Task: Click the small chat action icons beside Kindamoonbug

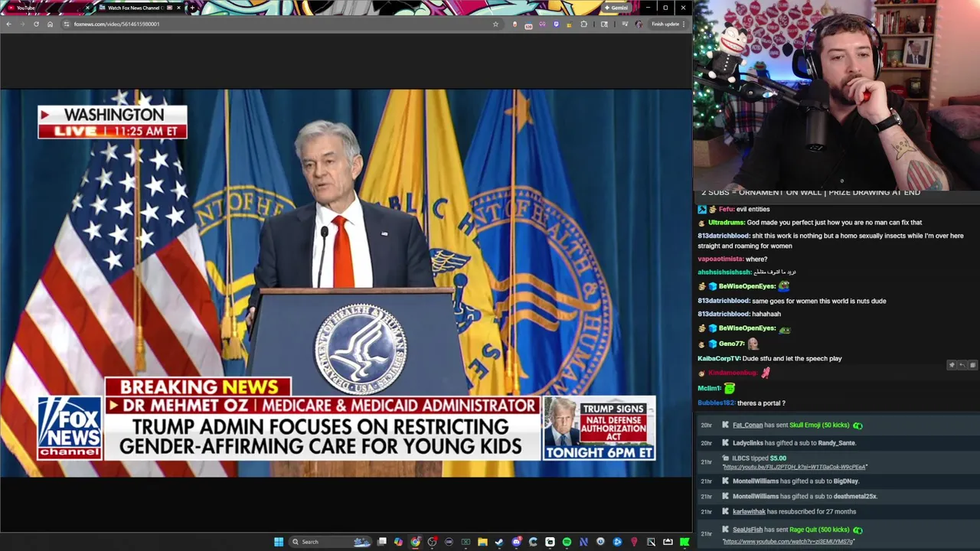Action: pyautogui.click(x=962, y=365)
